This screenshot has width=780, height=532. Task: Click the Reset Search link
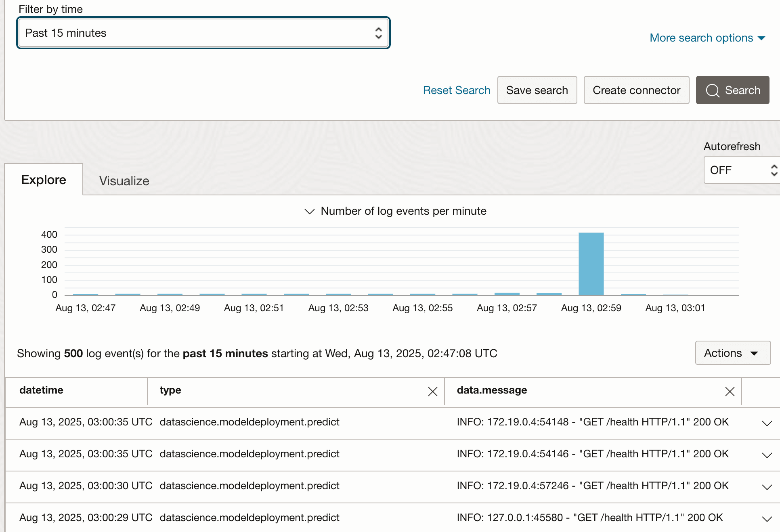pyautogui.click(x=456, y=90)
